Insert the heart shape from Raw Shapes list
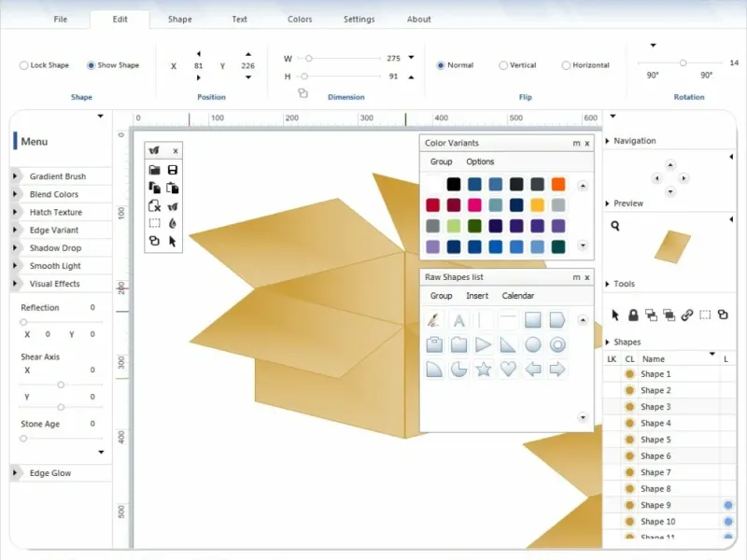 coord(508,369)
